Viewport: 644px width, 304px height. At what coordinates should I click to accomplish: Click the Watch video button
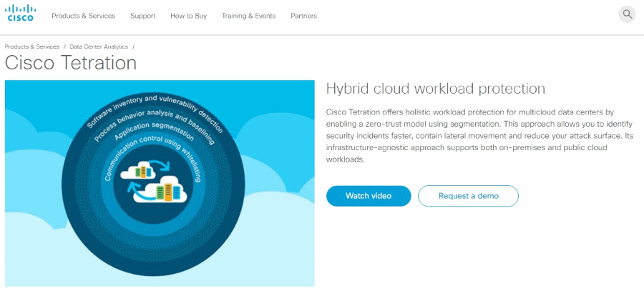click(x=369, y=196)
